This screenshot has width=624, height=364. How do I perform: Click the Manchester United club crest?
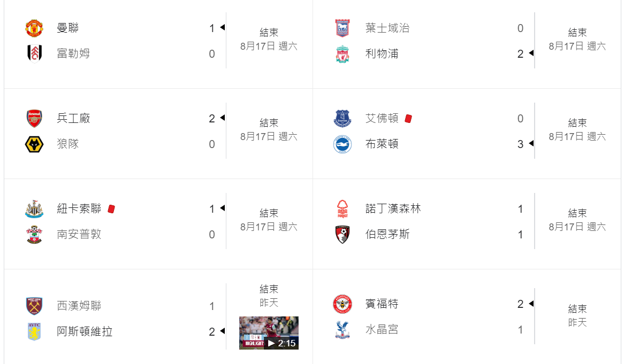click(x=34, y=28)
